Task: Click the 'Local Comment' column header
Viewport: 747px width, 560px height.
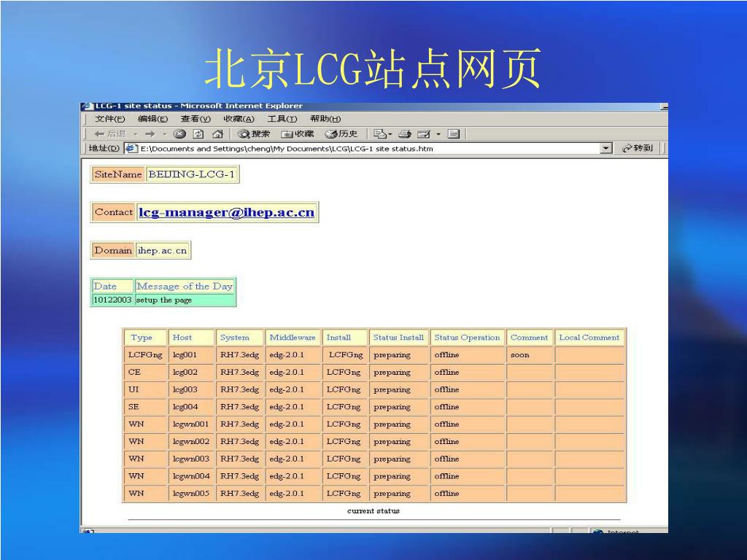Action: coord(589,338)
